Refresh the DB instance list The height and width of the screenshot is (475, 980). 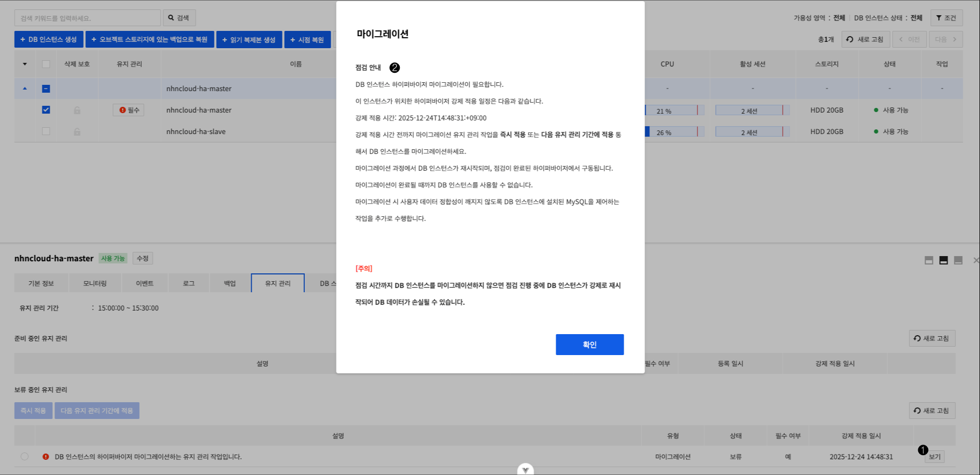tap(865, 39)
